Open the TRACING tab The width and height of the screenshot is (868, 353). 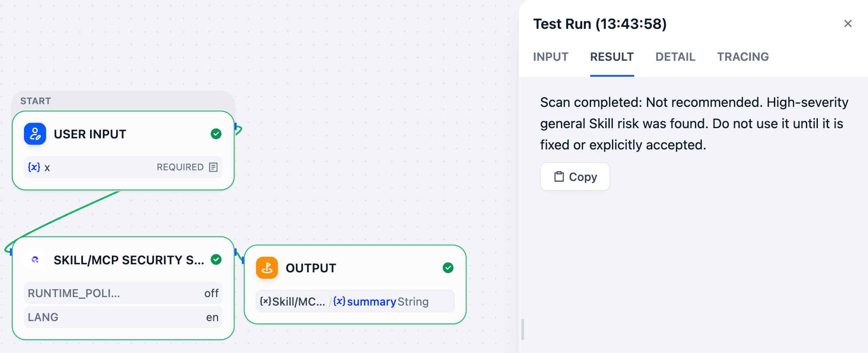tap(743, 57)
